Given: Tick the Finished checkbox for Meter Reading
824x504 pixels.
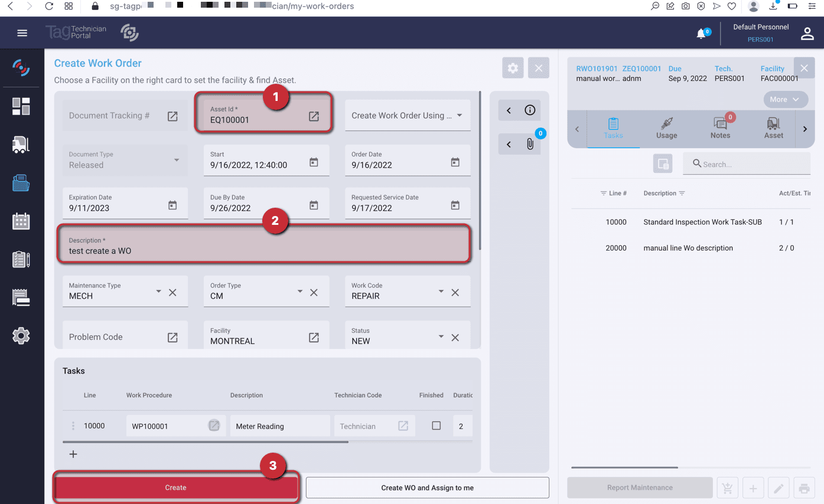Looking at the screenshot, I should [x=436, y=426].
